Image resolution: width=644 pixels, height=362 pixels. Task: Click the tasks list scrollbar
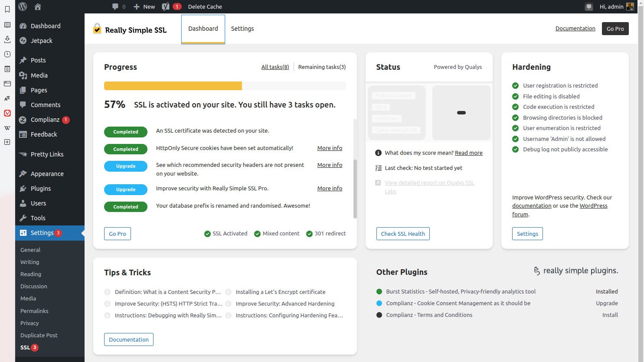(x=355, y=189)
